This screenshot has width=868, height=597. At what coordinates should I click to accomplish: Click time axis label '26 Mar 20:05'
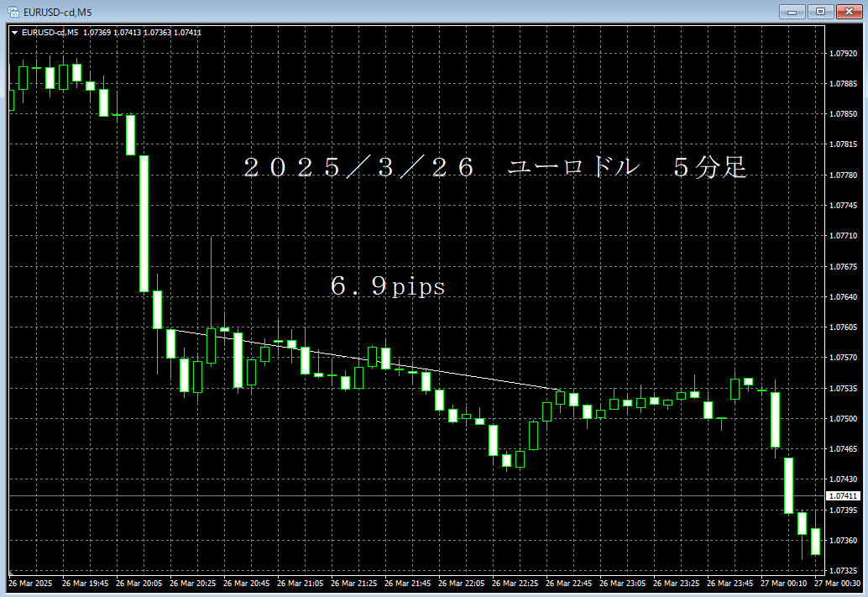(139, 584)
